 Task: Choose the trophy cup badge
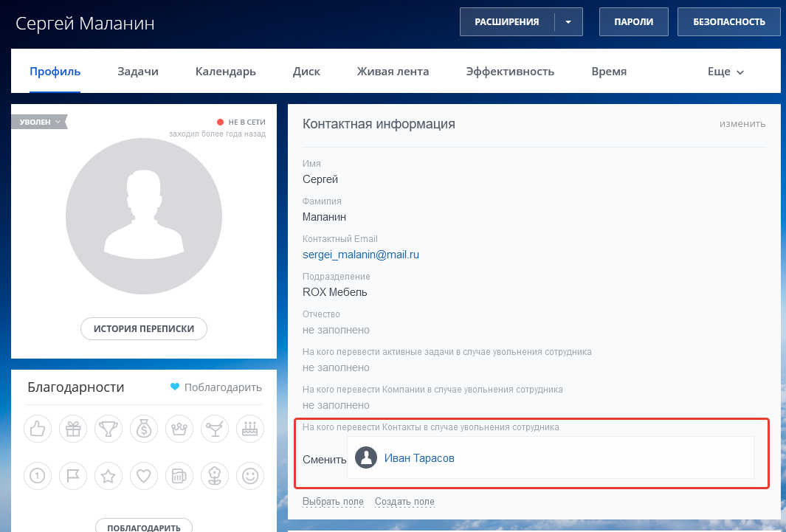(108, 428)
